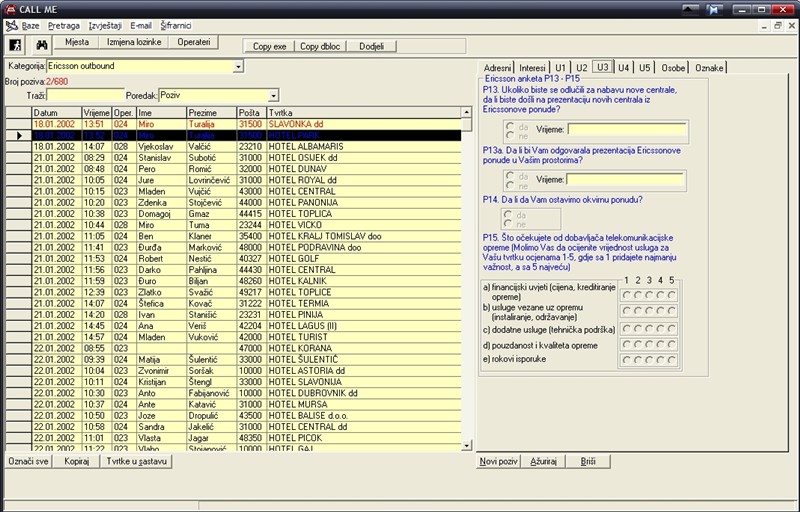Open the E-mail menu

pos(141,25)
